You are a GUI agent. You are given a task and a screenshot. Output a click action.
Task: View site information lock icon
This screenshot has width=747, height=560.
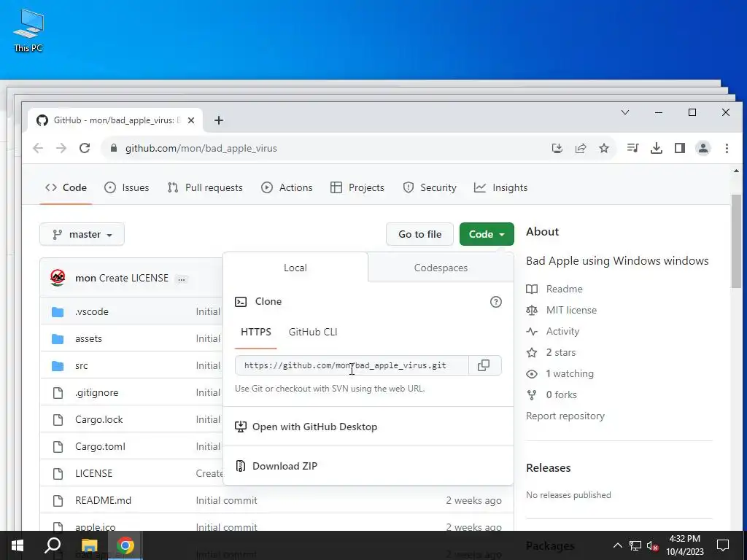[x=113, y=148]
